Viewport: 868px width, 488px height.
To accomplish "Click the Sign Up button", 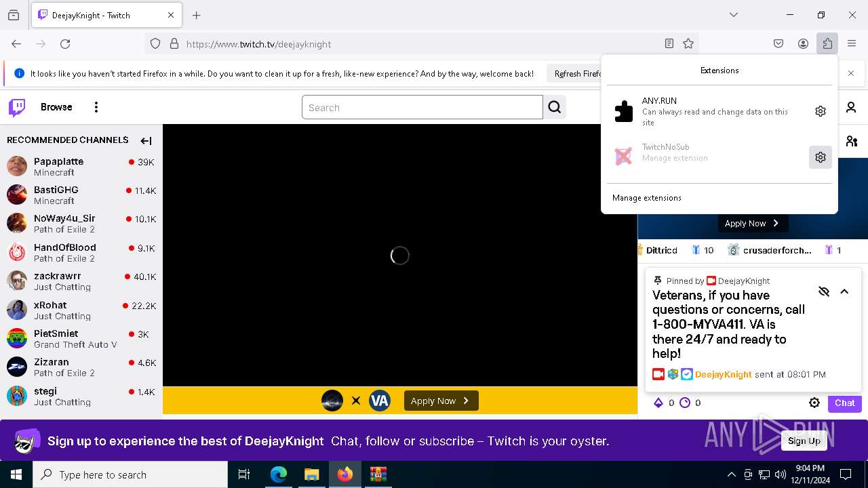I will click(804, 441).
